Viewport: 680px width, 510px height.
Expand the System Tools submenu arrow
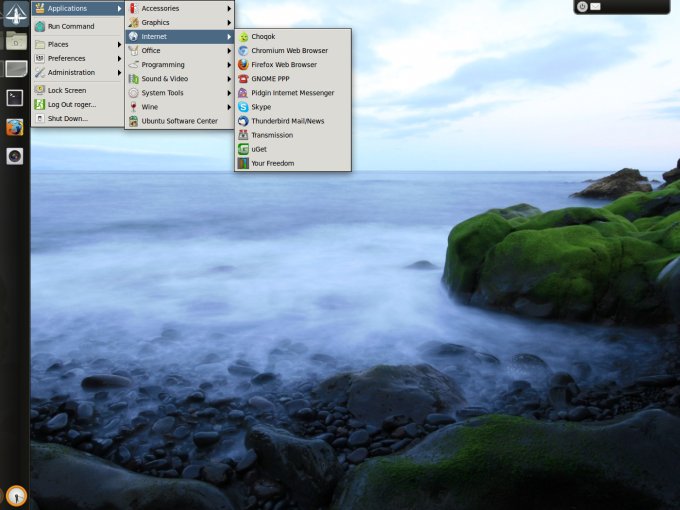229,93
